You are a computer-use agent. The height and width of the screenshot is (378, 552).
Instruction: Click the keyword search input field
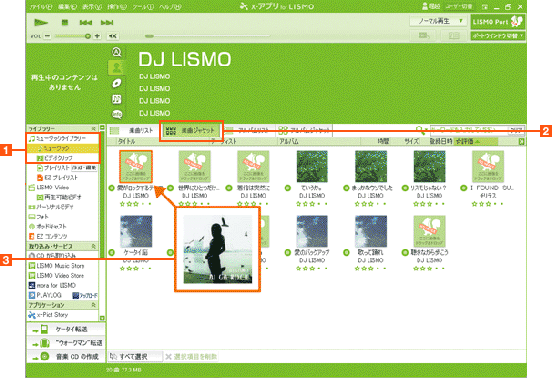(469, 130)
